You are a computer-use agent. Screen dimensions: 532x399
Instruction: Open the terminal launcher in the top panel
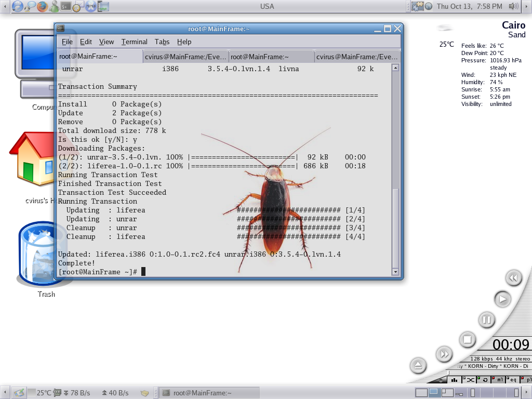click(x=65, y=6)
